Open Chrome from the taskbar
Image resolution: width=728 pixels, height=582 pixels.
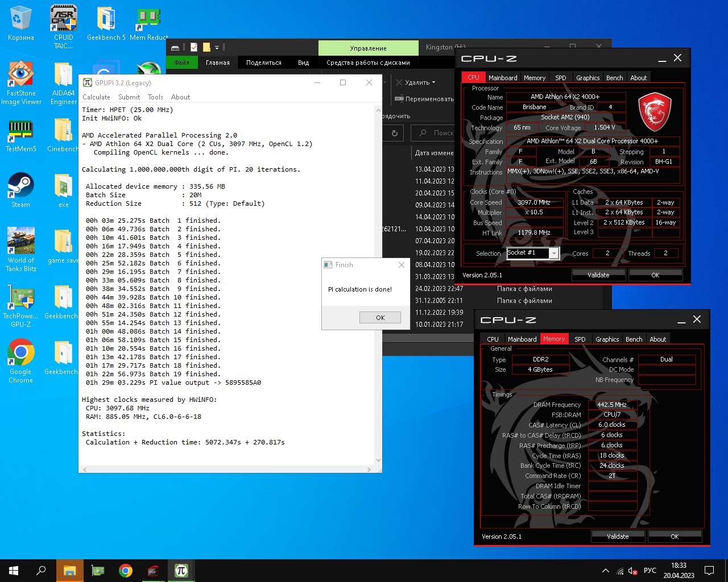coord(126,571)
